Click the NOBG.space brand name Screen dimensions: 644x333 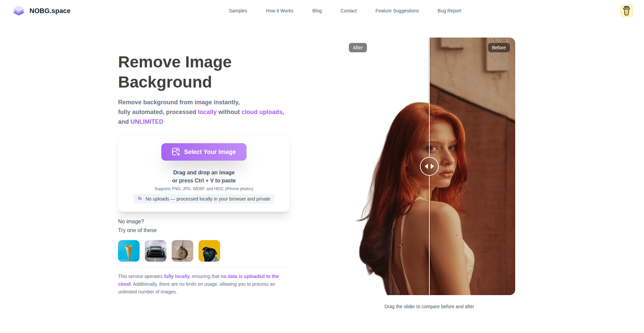[x=50, y=11]
